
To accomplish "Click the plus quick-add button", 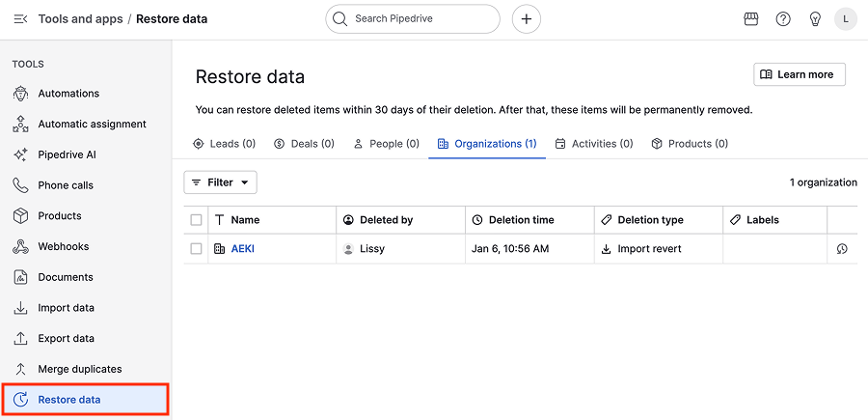I will [x=526, y=19].
